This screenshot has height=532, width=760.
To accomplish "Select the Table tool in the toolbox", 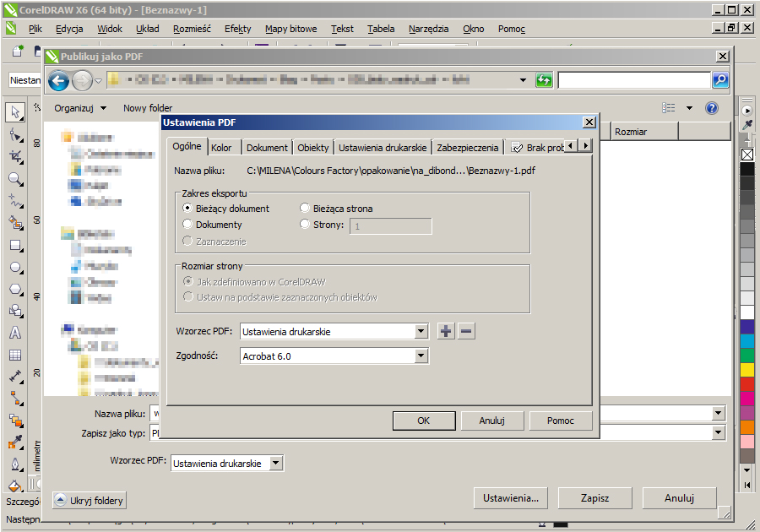I will coord(15,356).
